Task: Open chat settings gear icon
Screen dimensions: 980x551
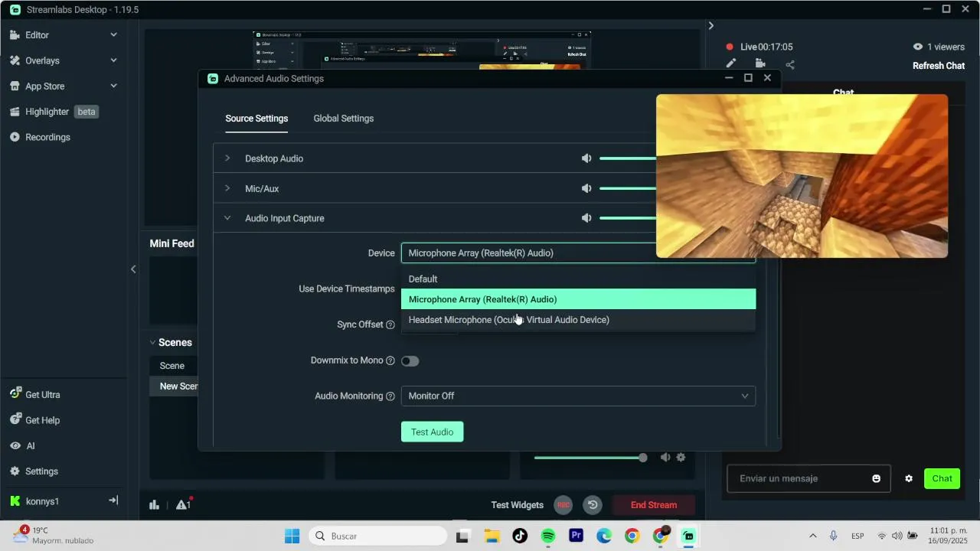Action: click(x=909, y=478)
